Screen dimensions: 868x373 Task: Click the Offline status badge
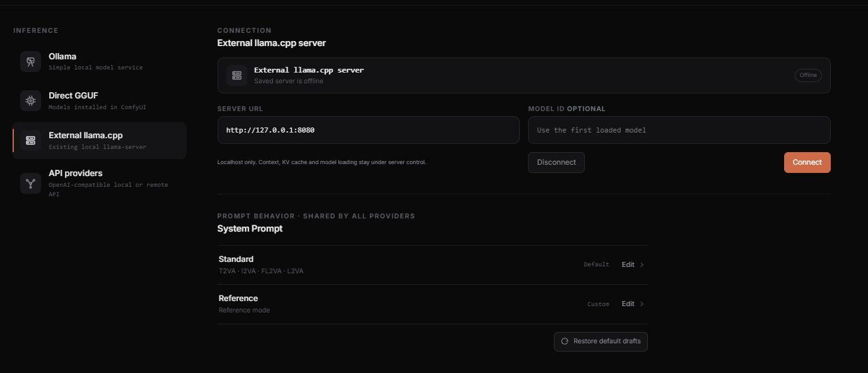(808, 75)
